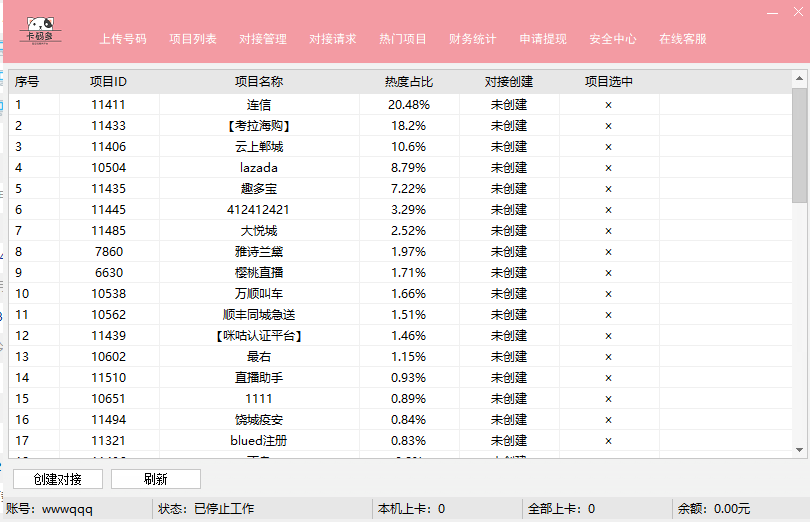Click the 创建对接 button

(58, 479)
